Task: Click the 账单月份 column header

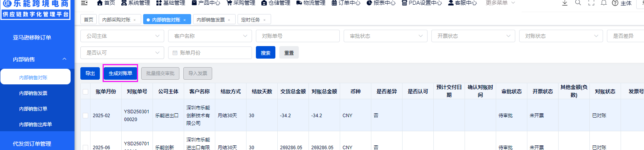Action: (x=106, y=91)
